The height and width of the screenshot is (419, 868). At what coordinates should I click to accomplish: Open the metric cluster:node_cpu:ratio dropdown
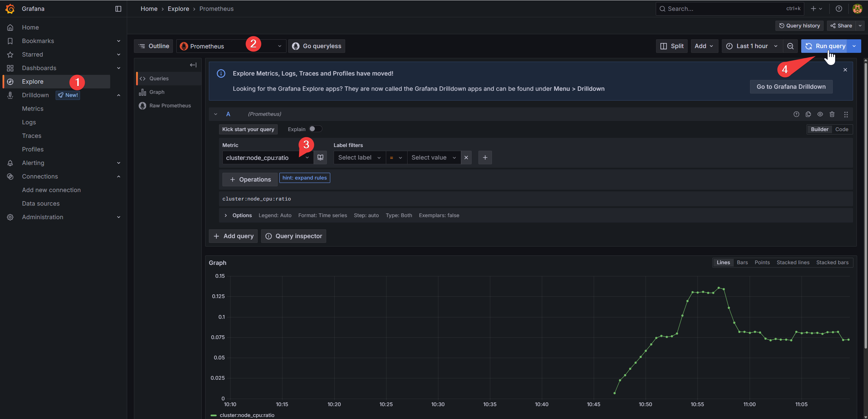point(268,158)
